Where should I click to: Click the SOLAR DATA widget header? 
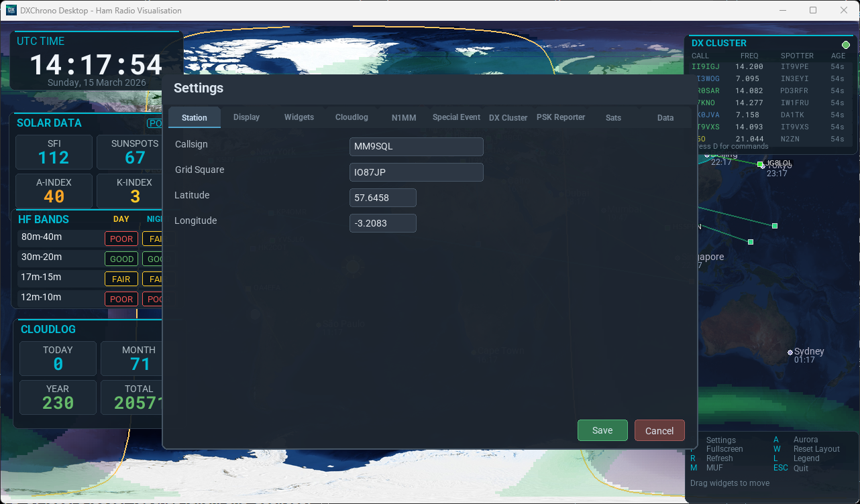click(x=49, y=123)
